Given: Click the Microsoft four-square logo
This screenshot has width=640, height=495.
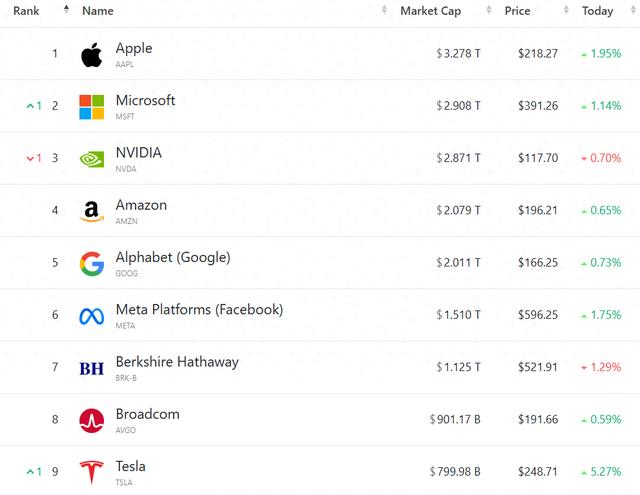Looking at the screenshot, I should click(91, 107).
